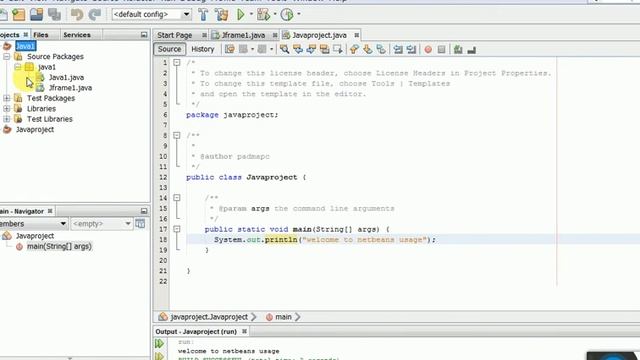This screenshot has width=640, height=360.
Task: Click the Comment icon in editor toolbar
Action: coord(458,49)
